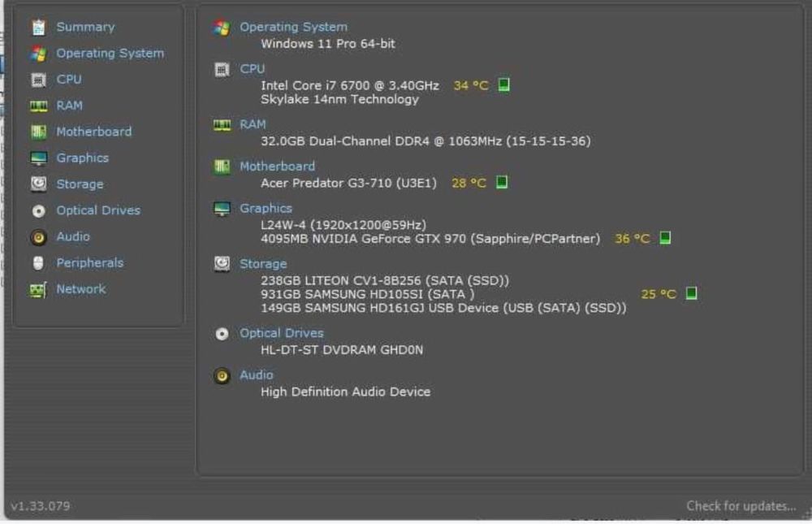The height and width of the screenshot is (524, 812).
Task: Click the CPU heading link in summary panel
Action: pos(253,69)
